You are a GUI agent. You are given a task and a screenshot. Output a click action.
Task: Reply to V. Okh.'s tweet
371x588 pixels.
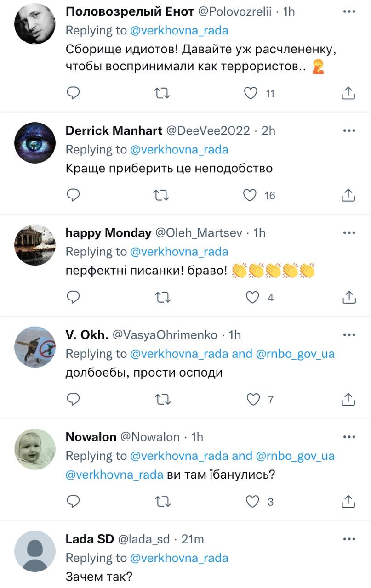pyautogui.click(x=74, y=400)
